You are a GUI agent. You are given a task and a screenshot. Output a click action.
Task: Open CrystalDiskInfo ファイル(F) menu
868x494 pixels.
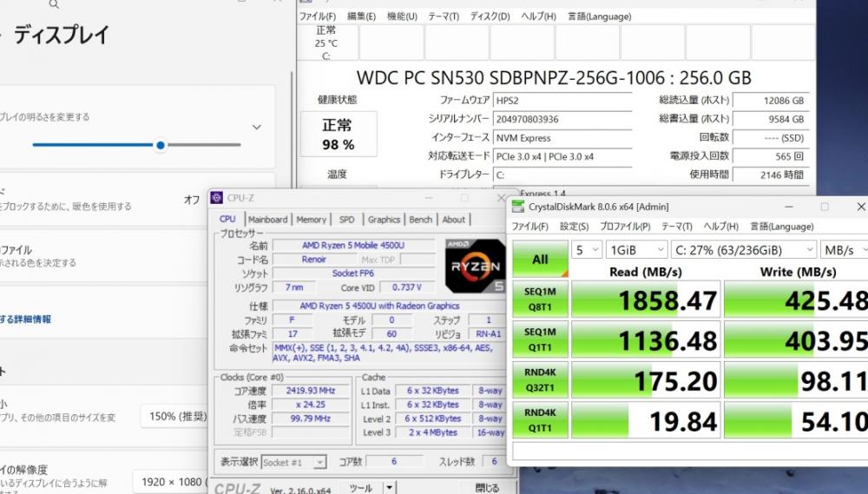(x=317, y=16)
